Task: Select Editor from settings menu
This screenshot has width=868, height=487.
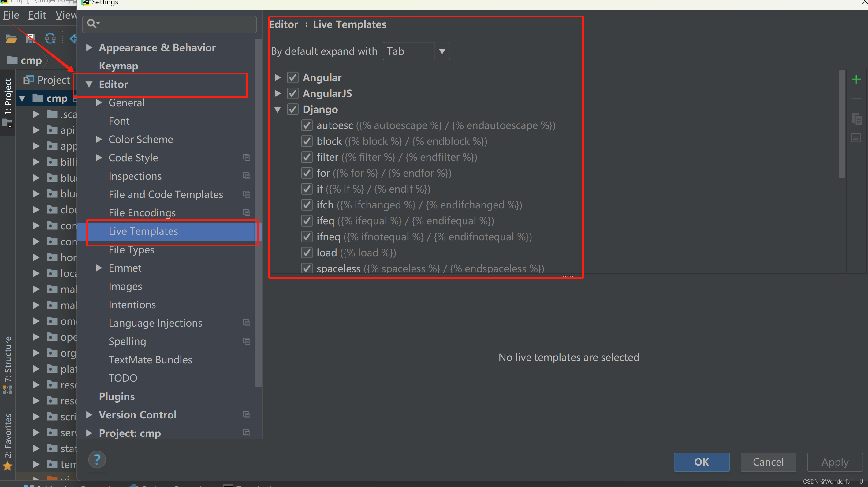Action: [113, 84]
